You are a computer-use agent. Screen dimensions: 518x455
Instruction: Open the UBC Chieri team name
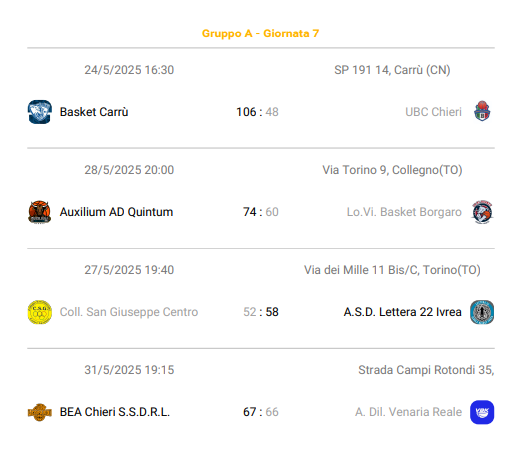click(x=433, y=112)
